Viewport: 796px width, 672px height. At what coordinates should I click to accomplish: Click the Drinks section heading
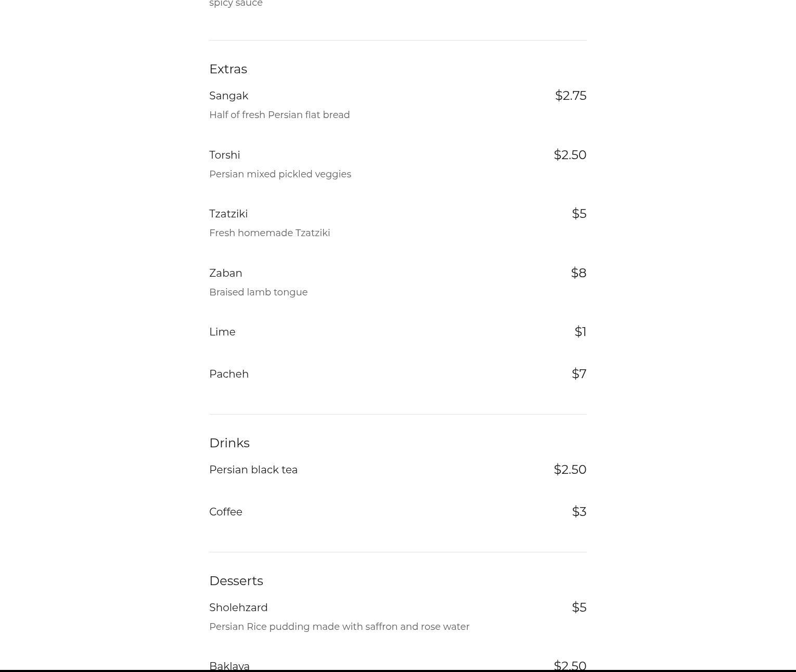coord(229,443)
